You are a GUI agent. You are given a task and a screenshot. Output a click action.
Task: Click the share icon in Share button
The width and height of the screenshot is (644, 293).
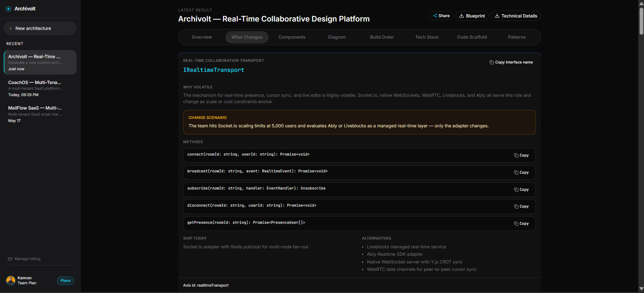tap(435, 16)
